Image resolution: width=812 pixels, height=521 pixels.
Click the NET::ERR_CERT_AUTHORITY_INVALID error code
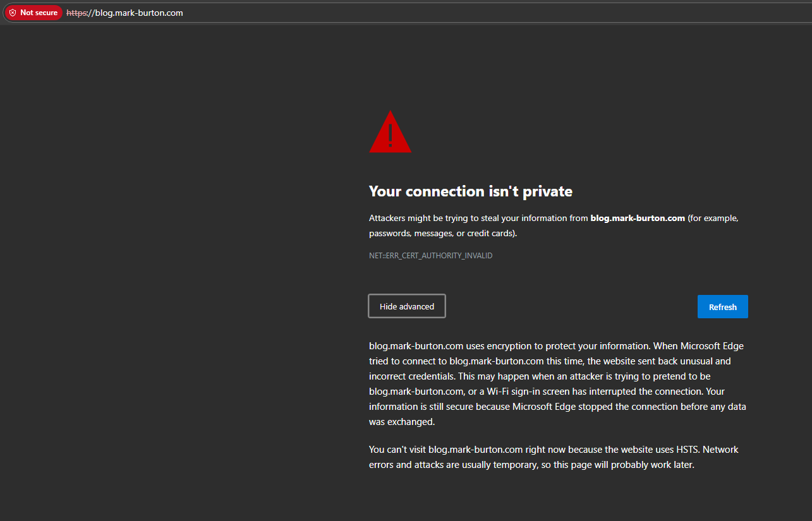(430, 255)
